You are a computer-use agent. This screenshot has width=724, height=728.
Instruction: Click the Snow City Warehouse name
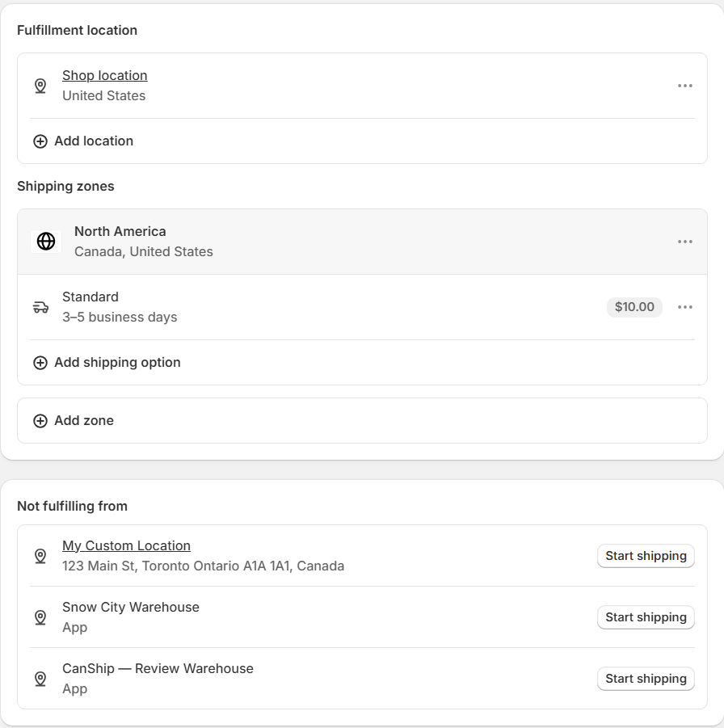(130, 608)
